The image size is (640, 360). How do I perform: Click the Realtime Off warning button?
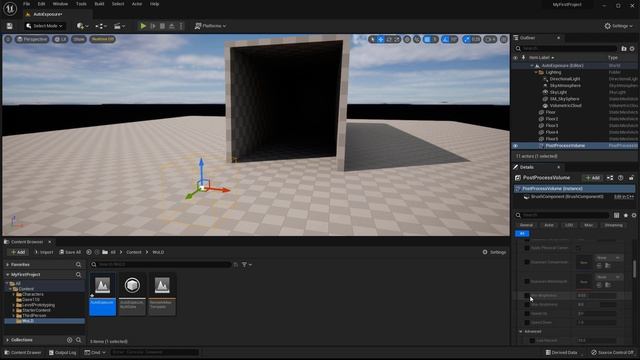(102, 39)
